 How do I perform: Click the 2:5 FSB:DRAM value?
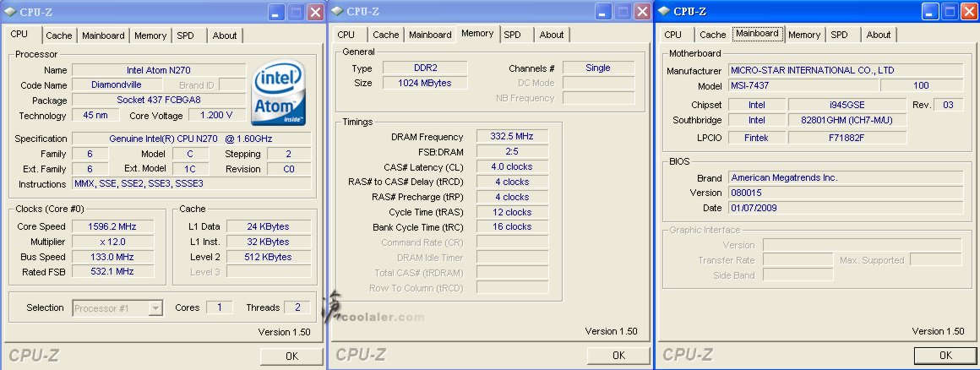tap(512, 151)
